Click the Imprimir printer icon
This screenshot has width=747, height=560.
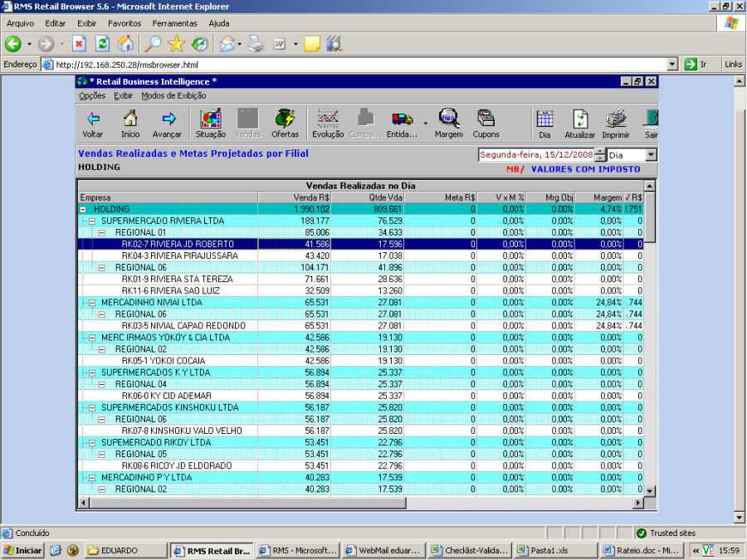(x=615, y=119)
